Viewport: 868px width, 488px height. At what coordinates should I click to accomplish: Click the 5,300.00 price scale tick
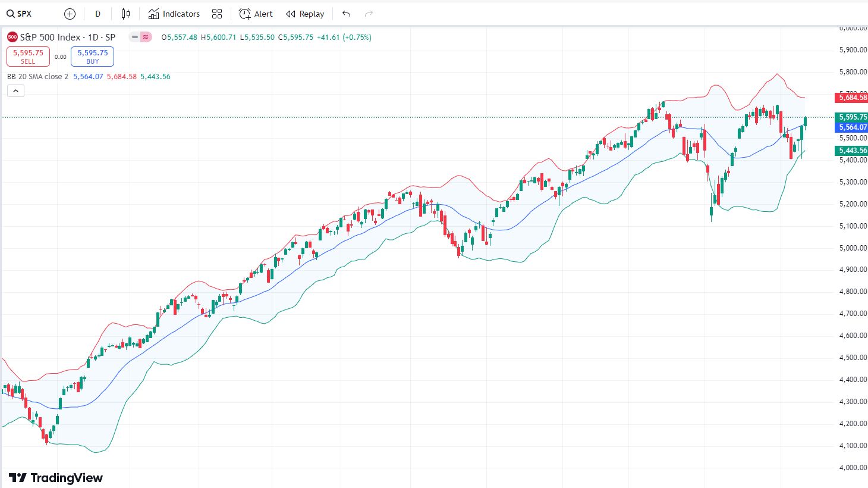pos(853,182)
